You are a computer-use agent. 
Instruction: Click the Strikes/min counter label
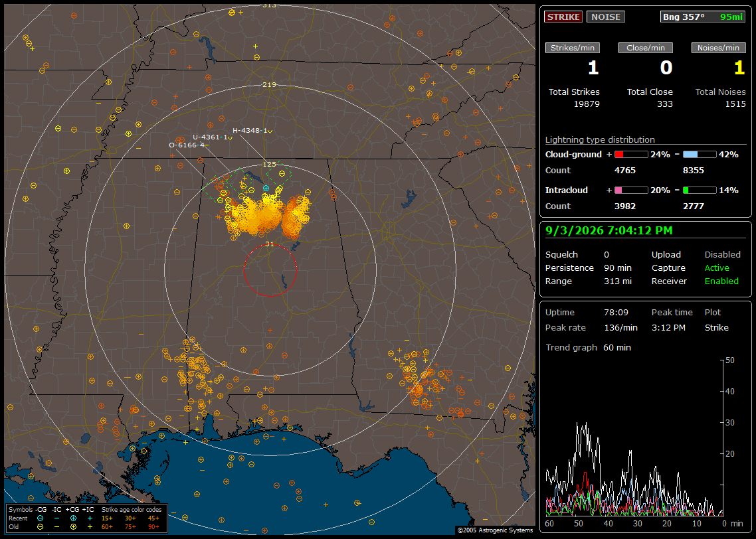(x=572, y=48)
